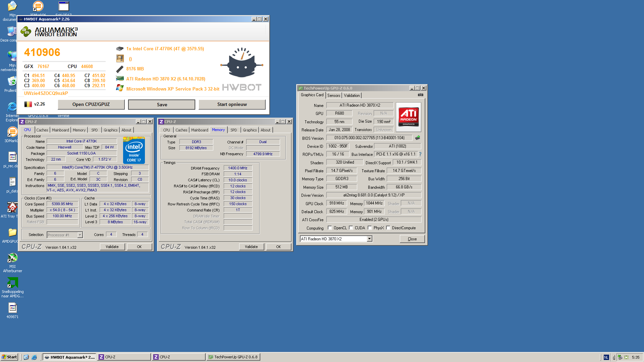The width and height of the screenshot is (644, 362).
Task: Switch to Mainboard tab in left CPU-Z window
Action: click(x=60, y=130)
